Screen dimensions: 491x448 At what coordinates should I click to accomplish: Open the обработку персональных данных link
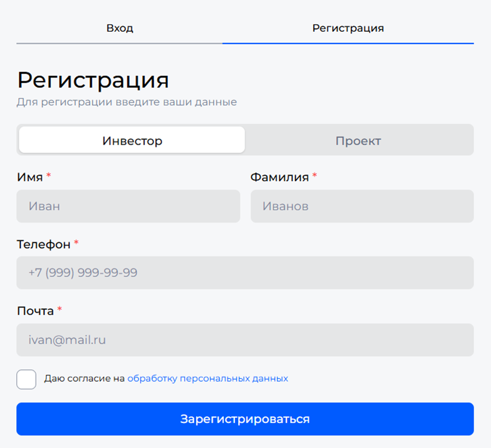pyautogui.click(x=209, y=378)
